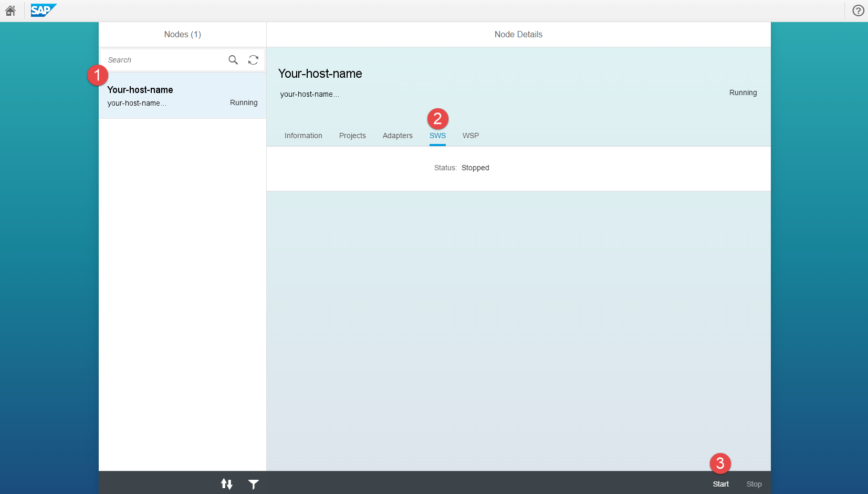Switch to the Adapters tab
The height and width of the screenshot is (494, 868).
coord(398,136)
